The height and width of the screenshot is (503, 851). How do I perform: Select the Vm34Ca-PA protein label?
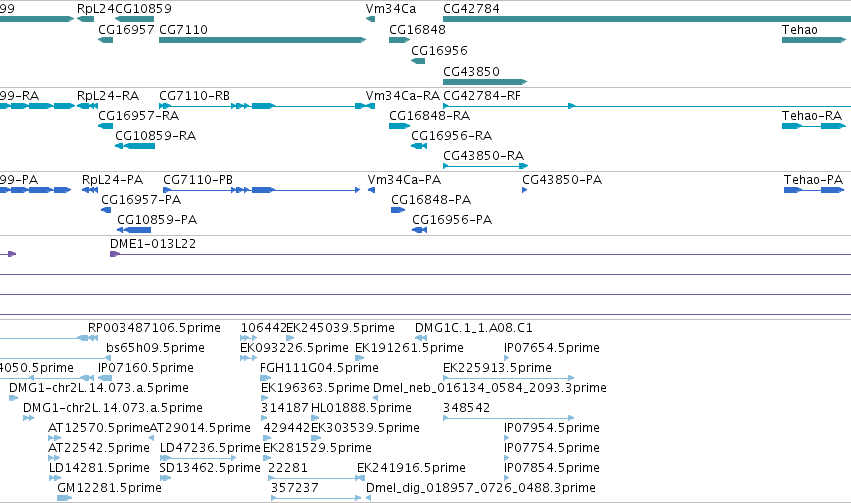tap(404, 180)
